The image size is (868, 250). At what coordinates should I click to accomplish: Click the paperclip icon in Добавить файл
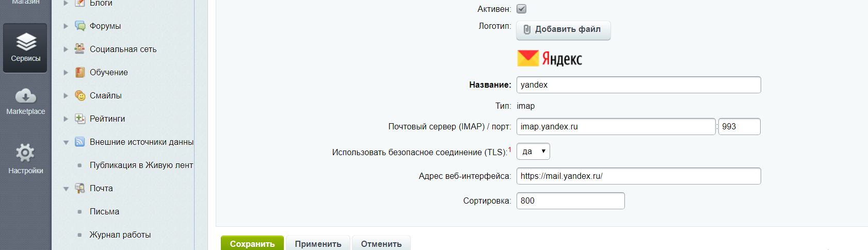coord(527,29)
